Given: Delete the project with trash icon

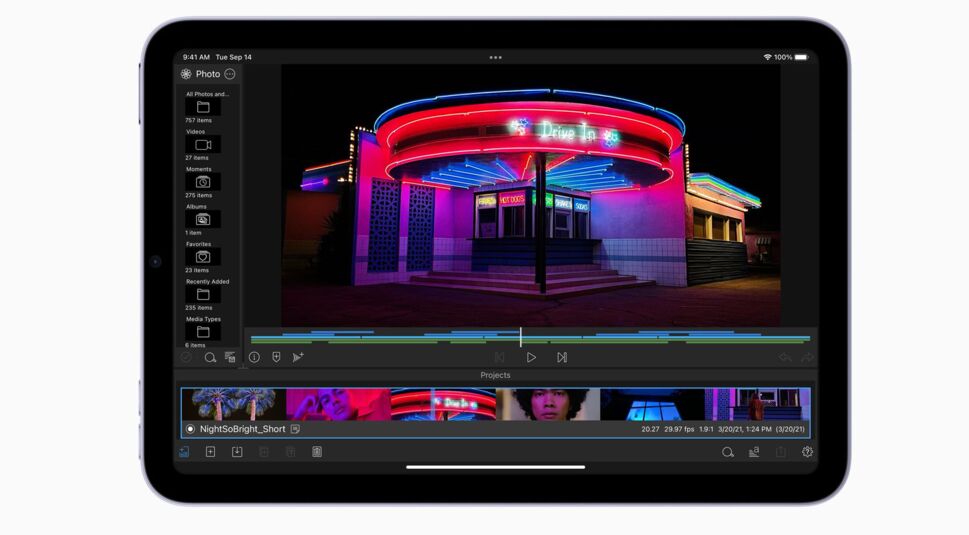Looking at the screenshot, I should point(317,452).
